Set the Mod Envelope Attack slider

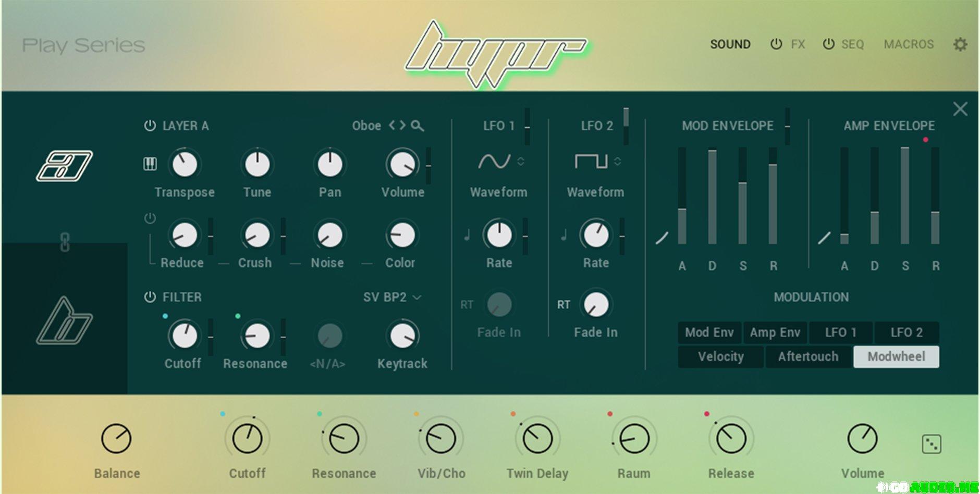tap(682, 196)
